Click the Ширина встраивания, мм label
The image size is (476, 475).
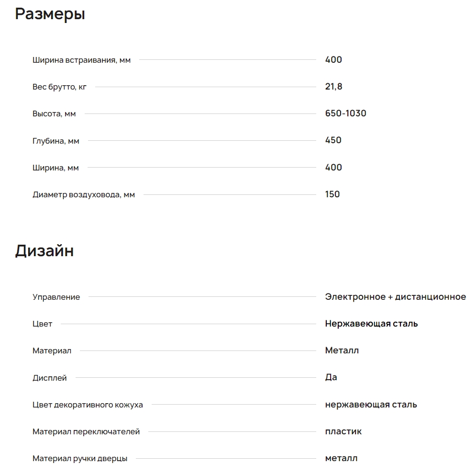click(x=81, y=60)
